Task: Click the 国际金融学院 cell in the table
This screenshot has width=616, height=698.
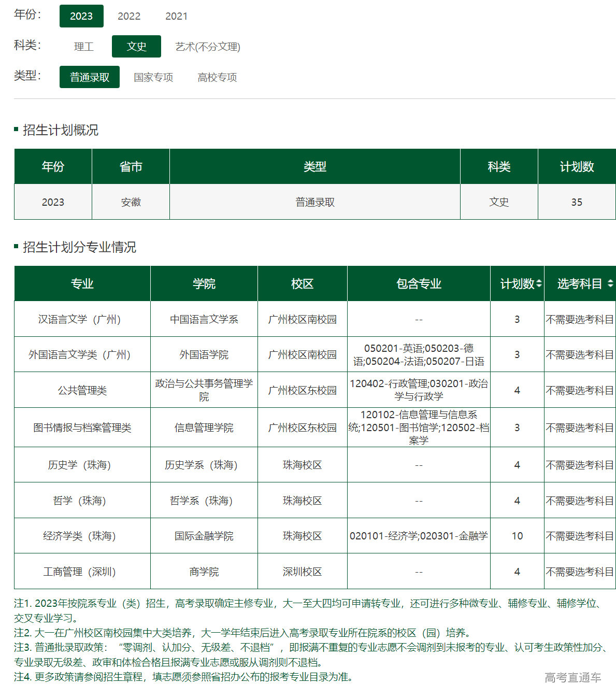Action: click(204, 536)
